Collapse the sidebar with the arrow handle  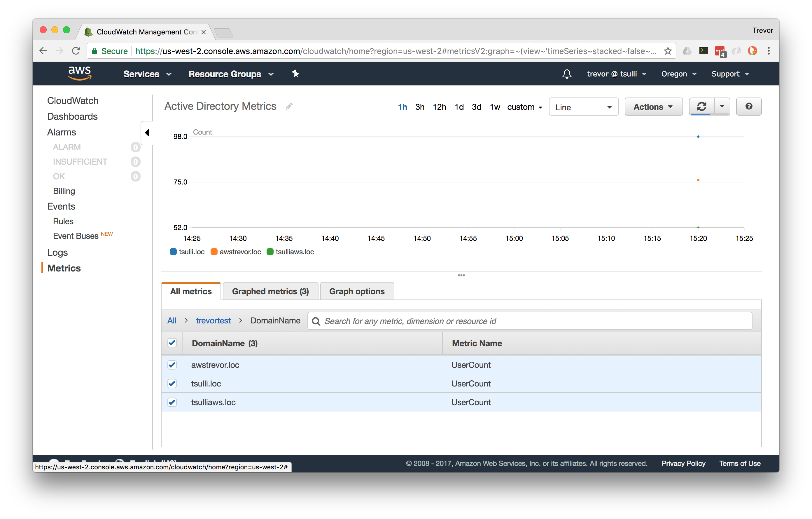coord(147,133)
